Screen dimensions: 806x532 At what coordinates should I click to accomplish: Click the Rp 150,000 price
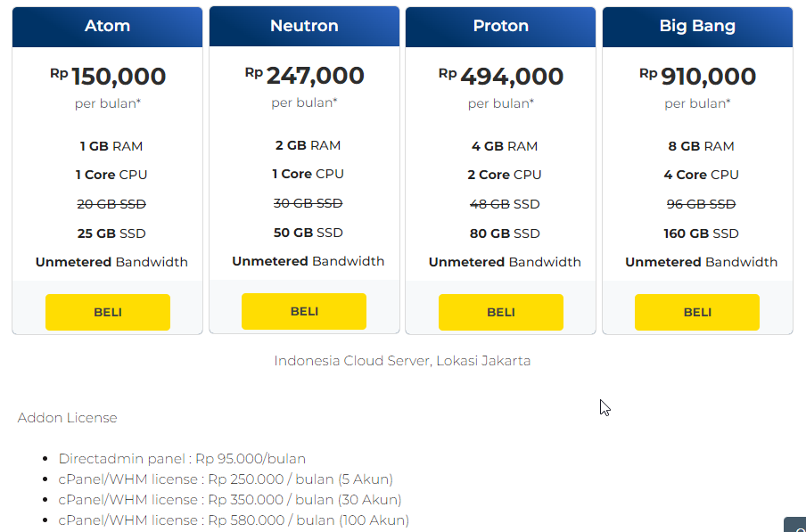tap(108, 77)
